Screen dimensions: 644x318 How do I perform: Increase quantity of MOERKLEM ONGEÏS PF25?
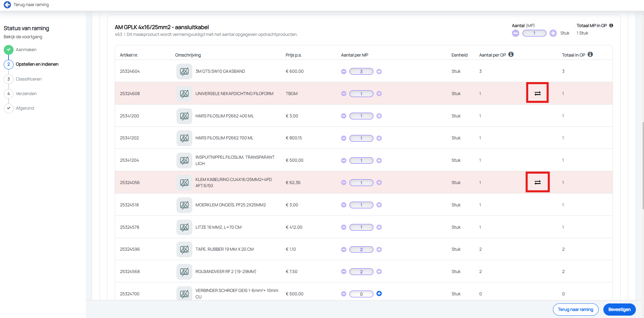click(379, 205)
